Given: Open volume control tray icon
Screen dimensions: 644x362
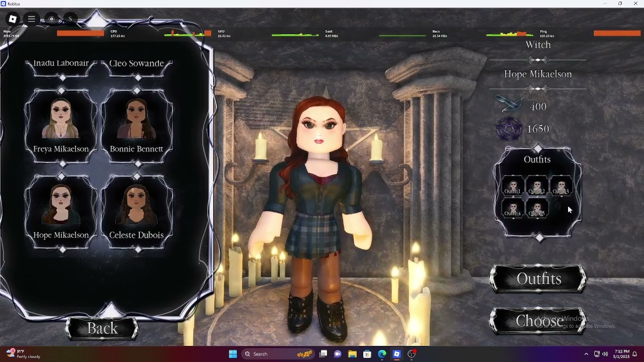Looking at the screenshot, I should tap(605, 354).
